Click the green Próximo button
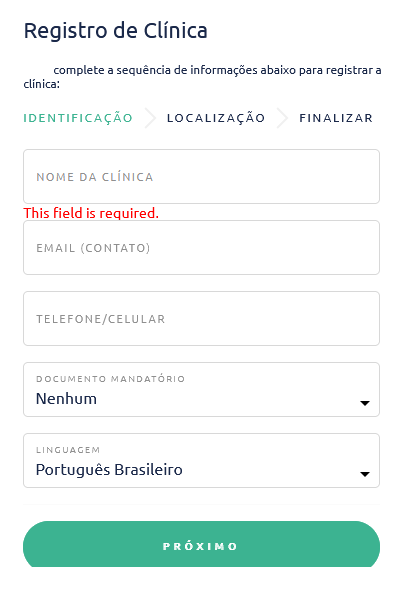The width and height of the screenshot is (408, 615). [x=201, y=544]
